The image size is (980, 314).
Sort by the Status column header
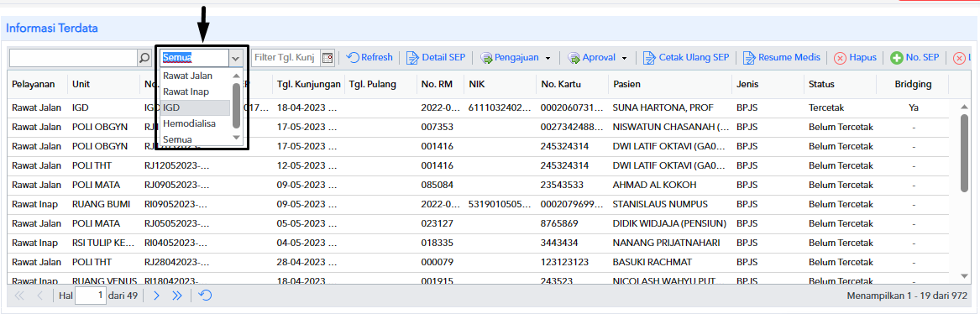tap(840, 84)
